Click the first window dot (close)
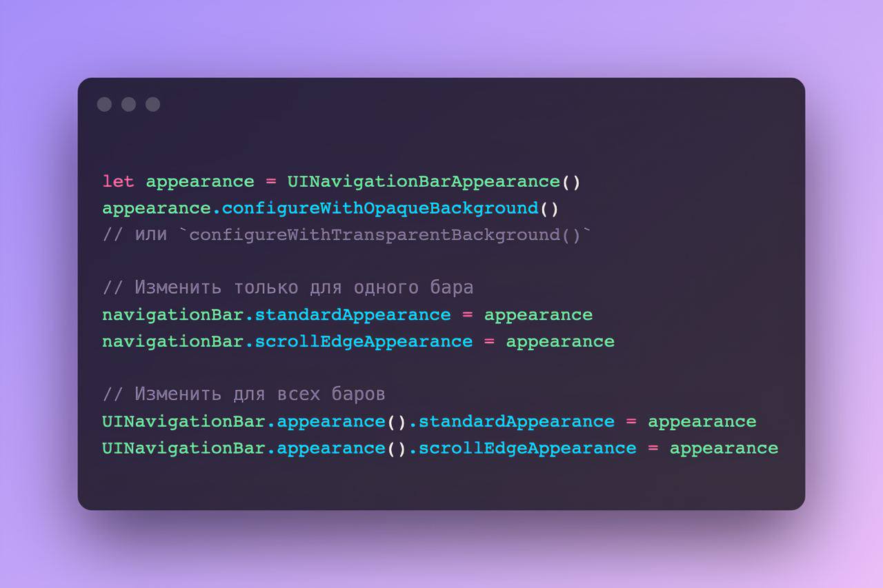This screenshot has height=588, width=883. tap(104, 104)
